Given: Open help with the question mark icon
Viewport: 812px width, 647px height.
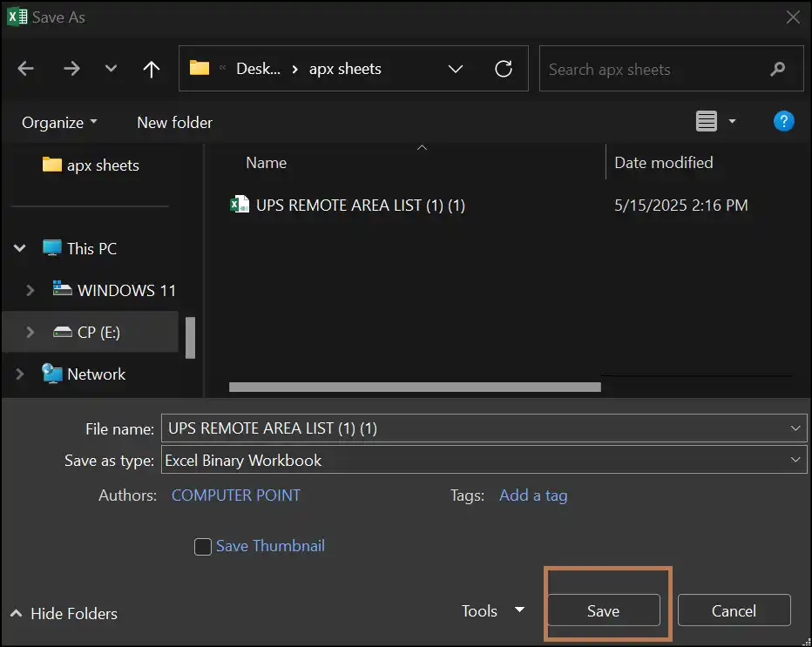Looking at the screenshot, I should coord(783,121).
